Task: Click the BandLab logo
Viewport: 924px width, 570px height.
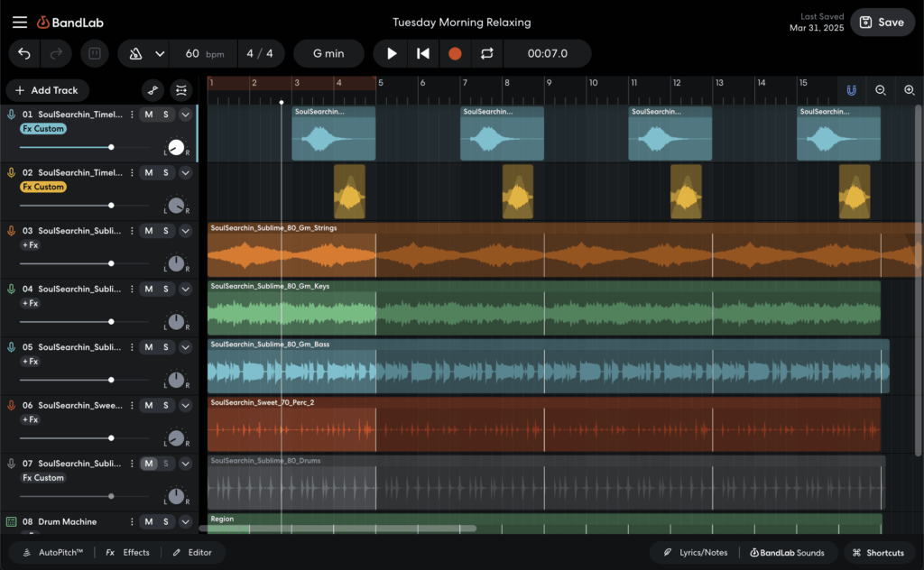Action: [x=70, y=23]
